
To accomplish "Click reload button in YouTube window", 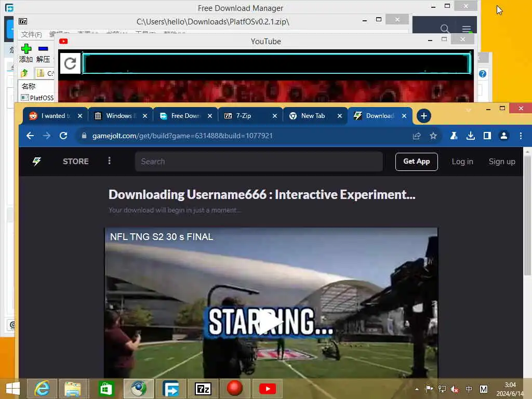I will 70,63.
